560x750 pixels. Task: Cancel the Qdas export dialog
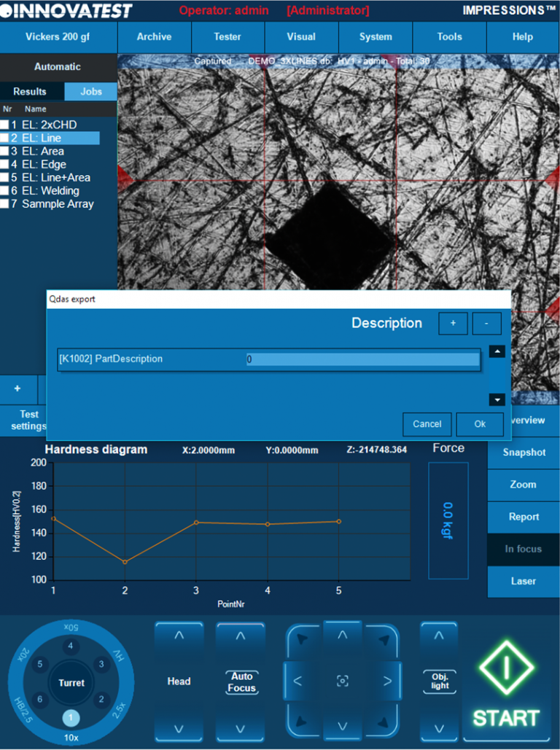tap(427, 424)
